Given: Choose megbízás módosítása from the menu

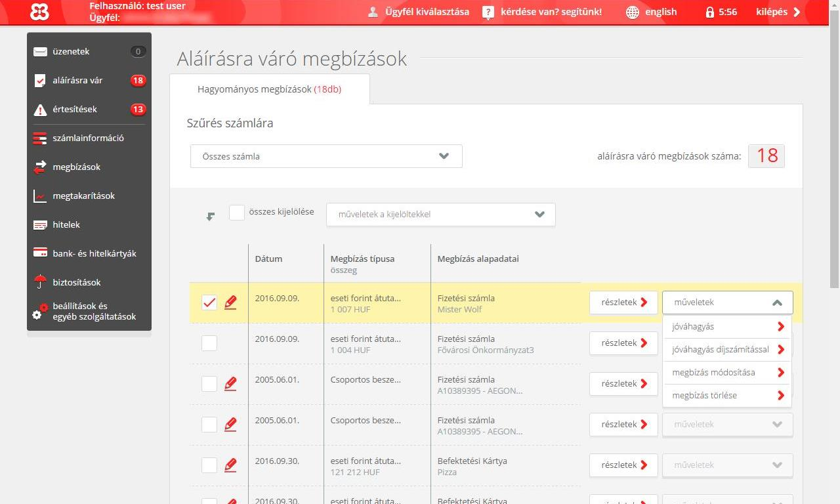Looking at the screenshot, I should 728,373.
